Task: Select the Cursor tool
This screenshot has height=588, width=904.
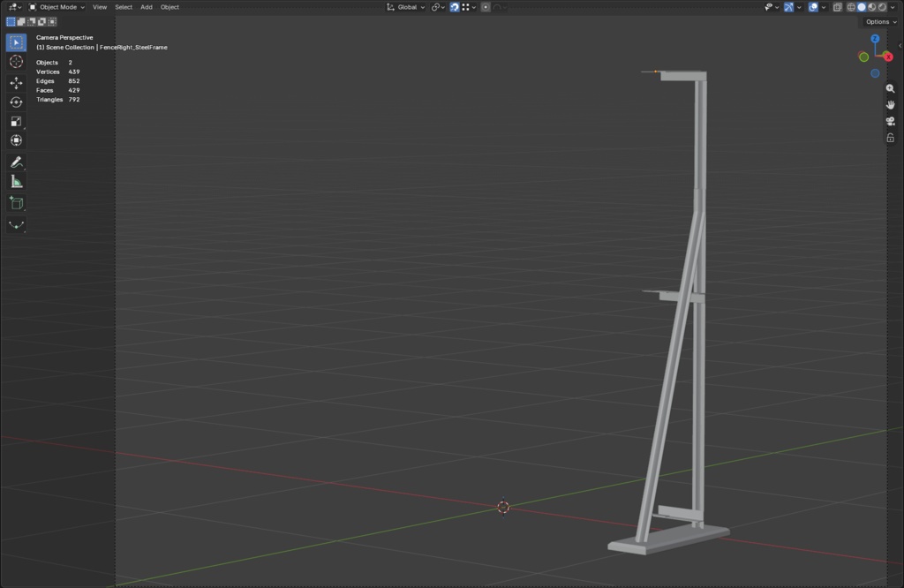Action: pyautogui.click(x=16, y=62)
